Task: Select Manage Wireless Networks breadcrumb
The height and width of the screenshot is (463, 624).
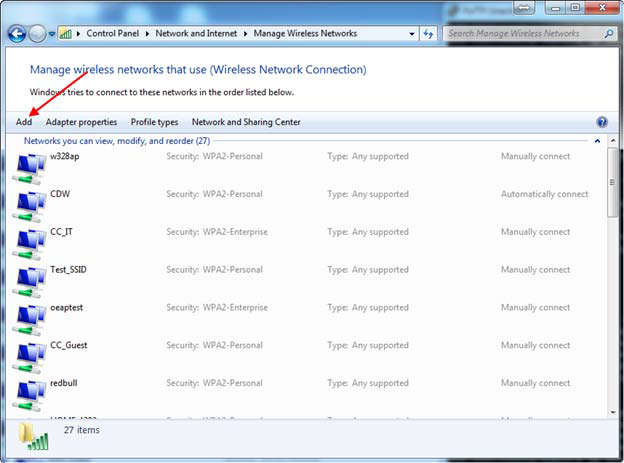Action: click(x=305, y=33)
